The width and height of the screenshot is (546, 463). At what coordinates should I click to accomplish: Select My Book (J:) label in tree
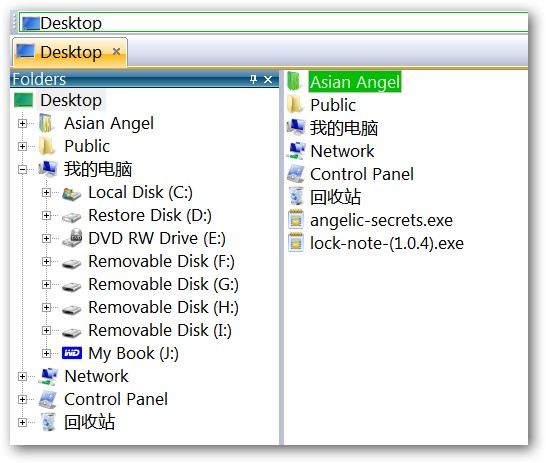(x=133, y=353)
